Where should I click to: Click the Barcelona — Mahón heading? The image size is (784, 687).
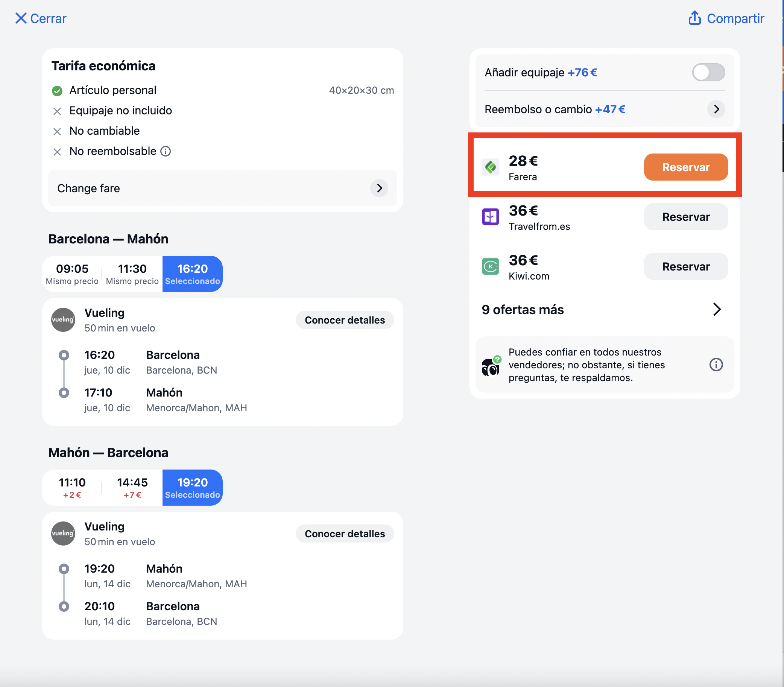tap(108, 239)
